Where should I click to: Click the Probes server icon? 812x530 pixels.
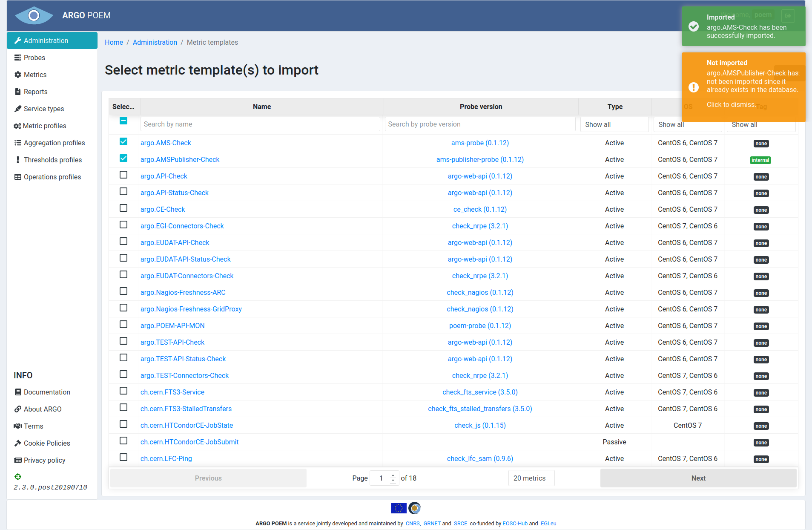[18, 58]
